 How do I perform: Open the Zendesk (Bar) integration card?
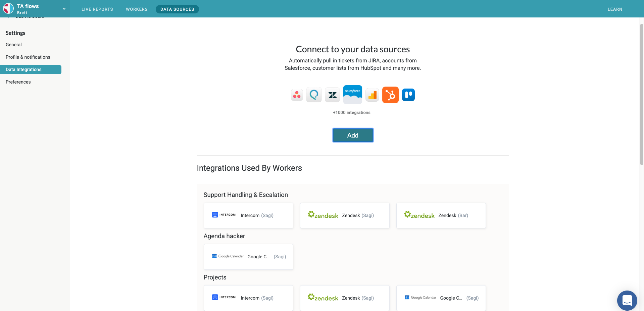pyautogui.click(x=441, y=215)
